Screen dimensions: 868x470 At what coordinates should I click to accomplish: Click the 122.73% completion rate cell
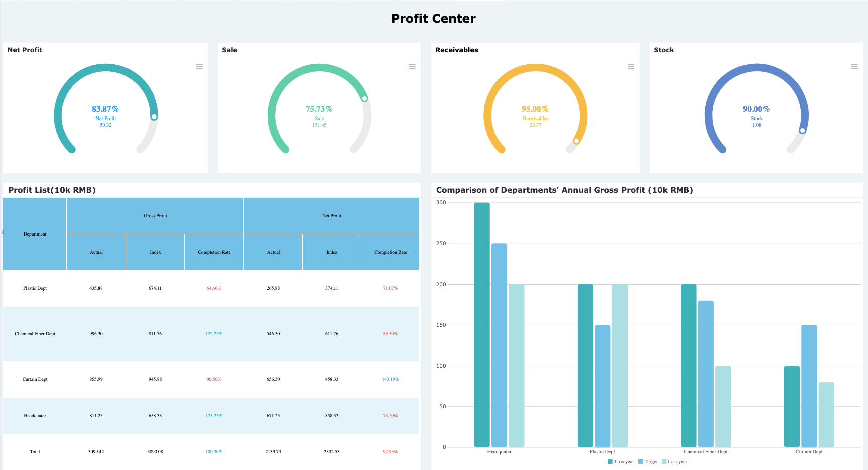(214, 334)
